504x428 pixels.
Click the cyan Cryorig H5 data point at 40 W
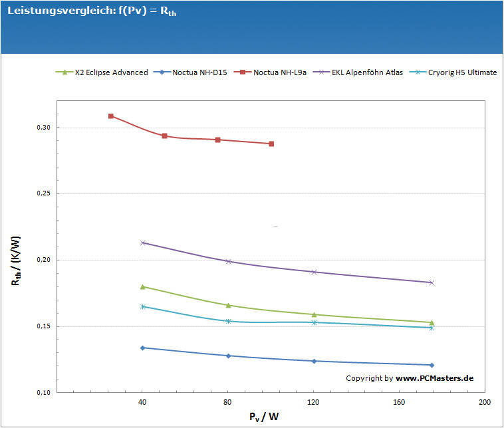tap(143, 307)
